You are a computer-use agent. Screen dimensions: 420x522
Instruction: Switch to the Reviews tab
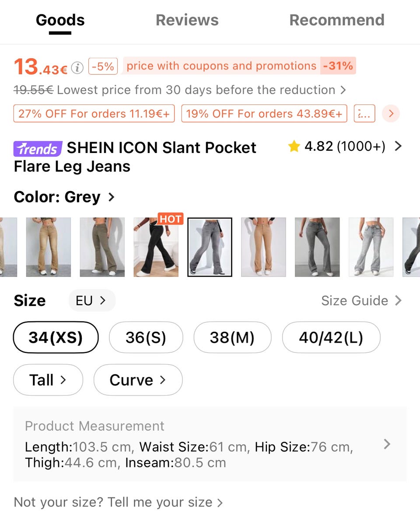[x=187, y=20]
